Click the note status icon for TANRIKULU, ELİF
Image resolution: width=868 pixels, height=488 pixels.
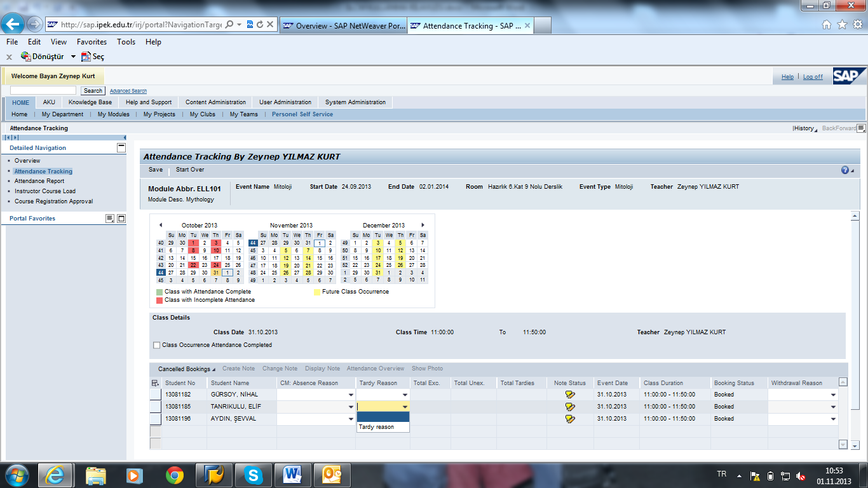(x=570, y=407)
